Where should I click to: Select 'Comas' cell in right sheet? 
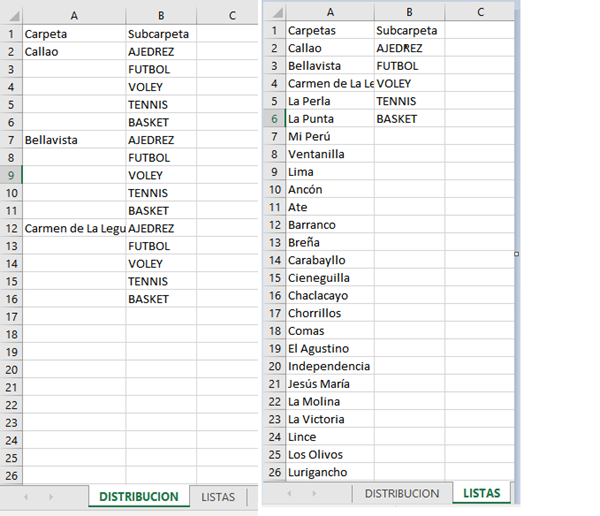tap(330, 331)
